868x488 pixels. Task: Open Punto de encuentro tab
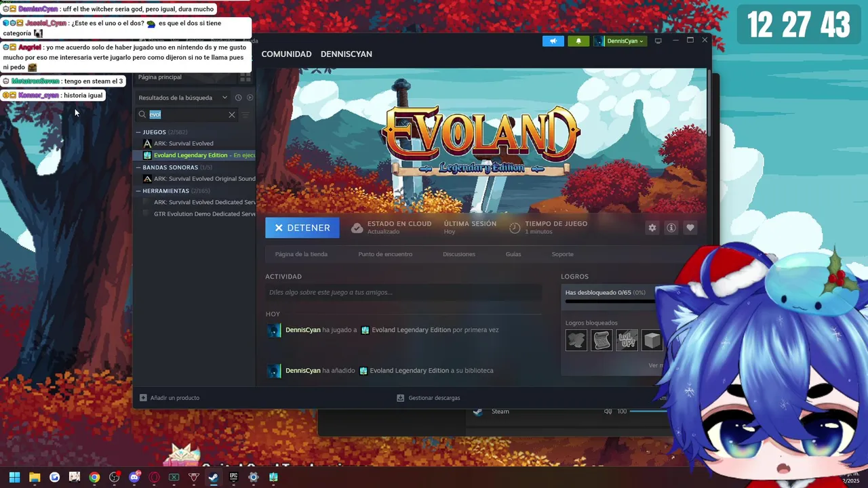(x=385, y=254)
